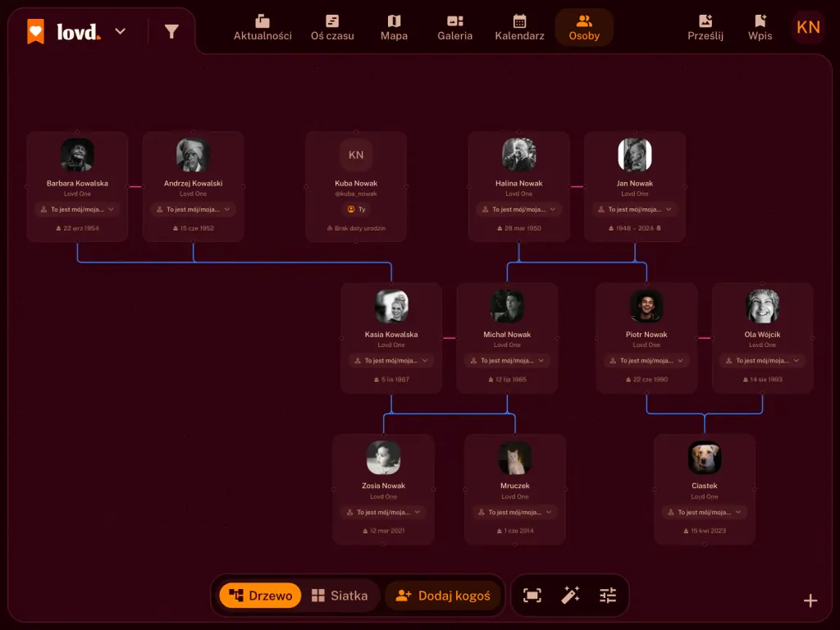Open the Oś czasu tab
This screenshot has width=840, height=630.
coord(332,28)
